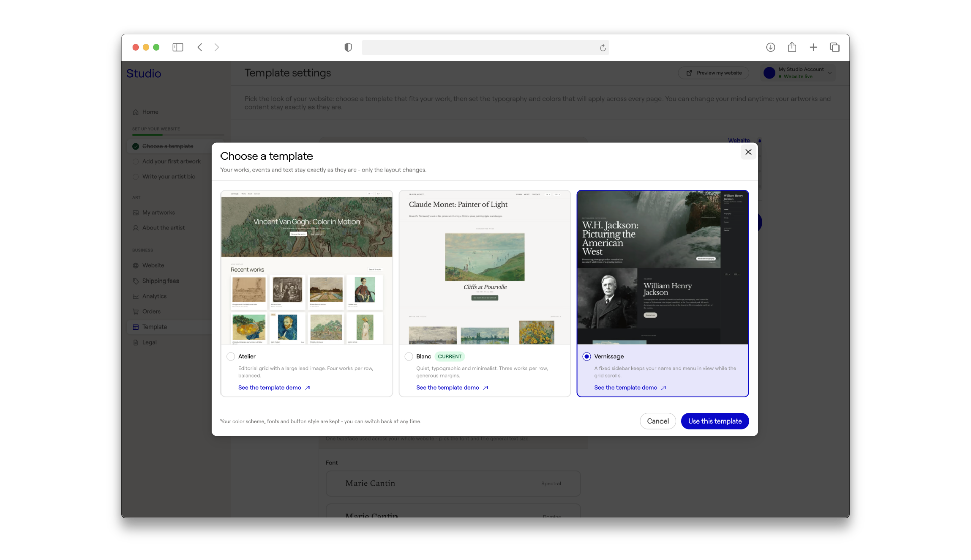Click the Analytics chart icon in sidebar
Screen dimensions: 971x560
click(135, 296)
